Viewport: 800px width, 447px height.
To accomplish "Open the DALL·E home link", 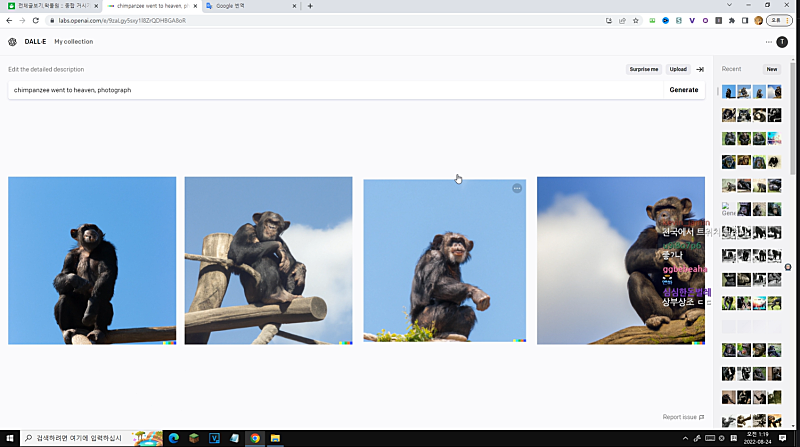I will (x=35, y=42).
